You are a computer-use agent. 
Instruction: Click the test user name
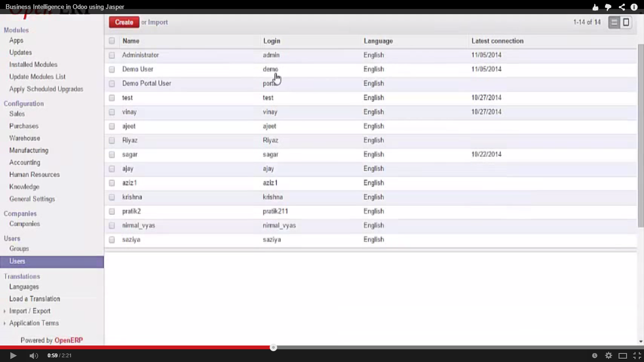click(127, 98)
